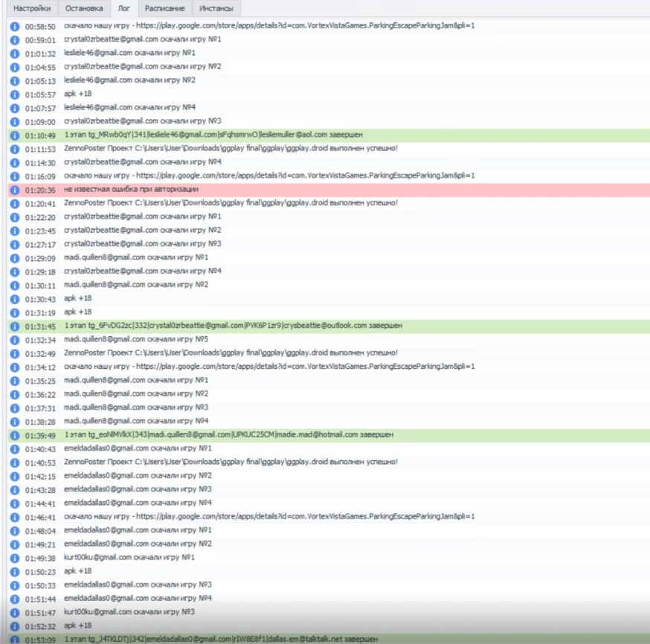Click info icon of 01:44:41 entry
650x644 pixels.
[x=15, y=504]
